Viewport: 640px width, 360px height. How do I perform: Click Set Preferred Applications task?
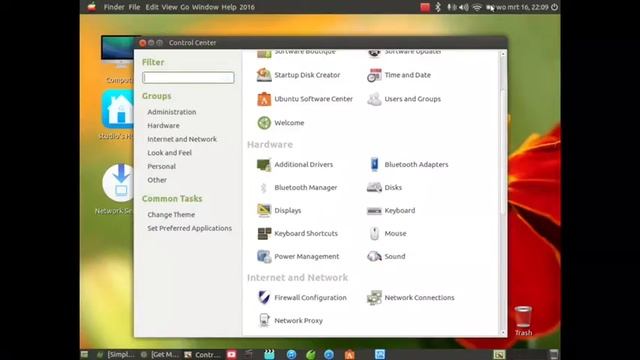(x=189, y=228)
